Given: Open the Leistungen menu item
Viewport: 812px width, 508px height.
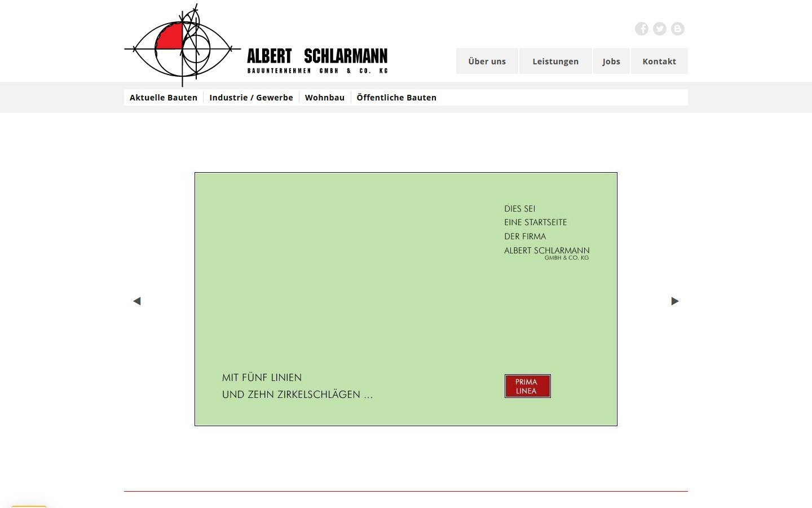Looking at the screenshot, I should click(555, 61).
